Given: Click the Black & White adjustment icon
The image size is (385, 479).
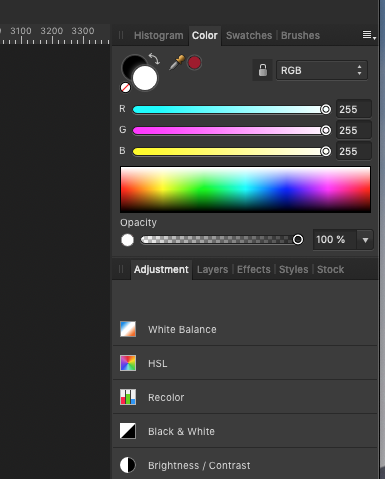Looking at the screenshot, I should [128, 431].
